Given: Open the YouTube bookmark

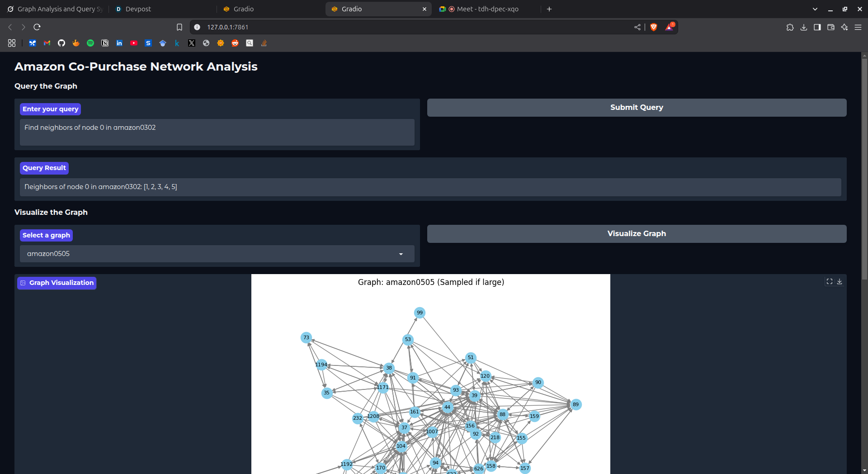Looking at the screenshot, I should click(x=134, y=43).
